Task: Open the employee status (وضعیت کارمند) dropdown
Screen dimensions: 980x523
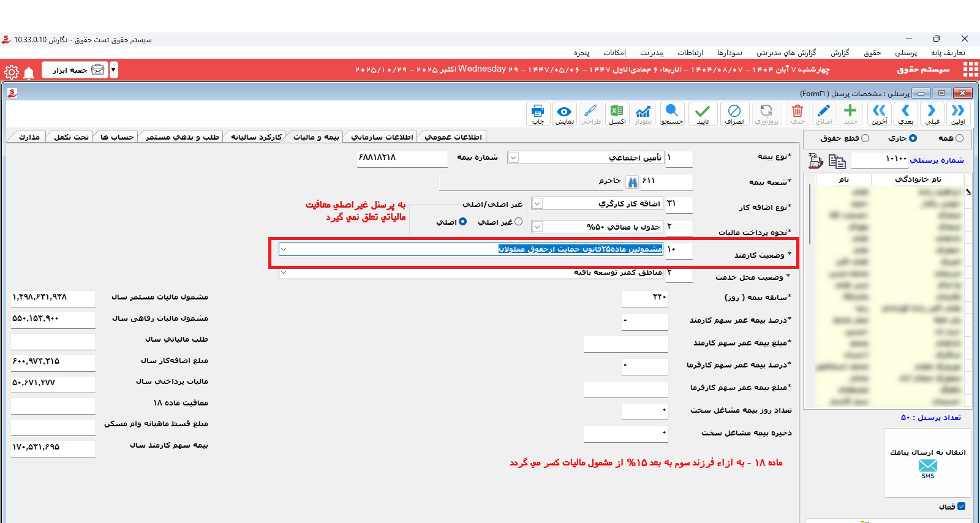Action: click(284, 249)
